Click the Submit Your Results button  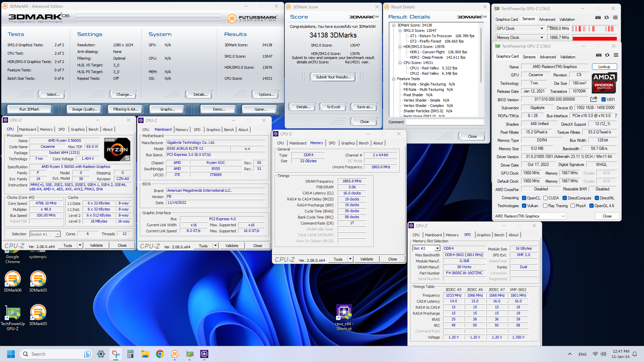point(333,77)
